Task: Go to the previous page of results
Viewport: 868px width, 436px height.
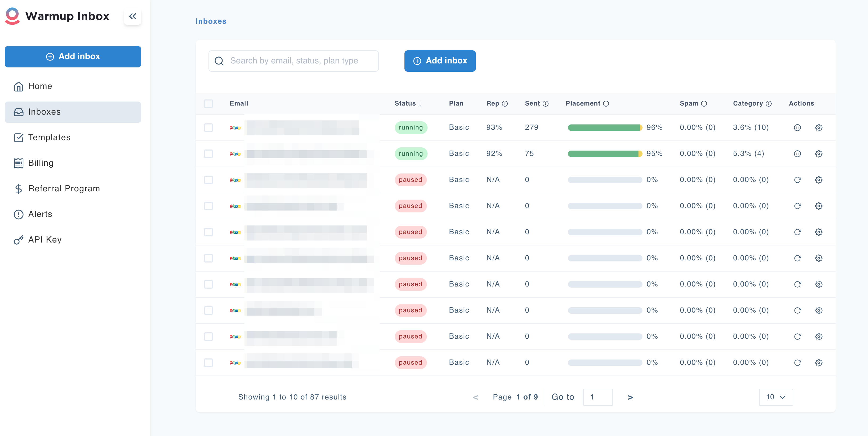Action: point(476,397)
